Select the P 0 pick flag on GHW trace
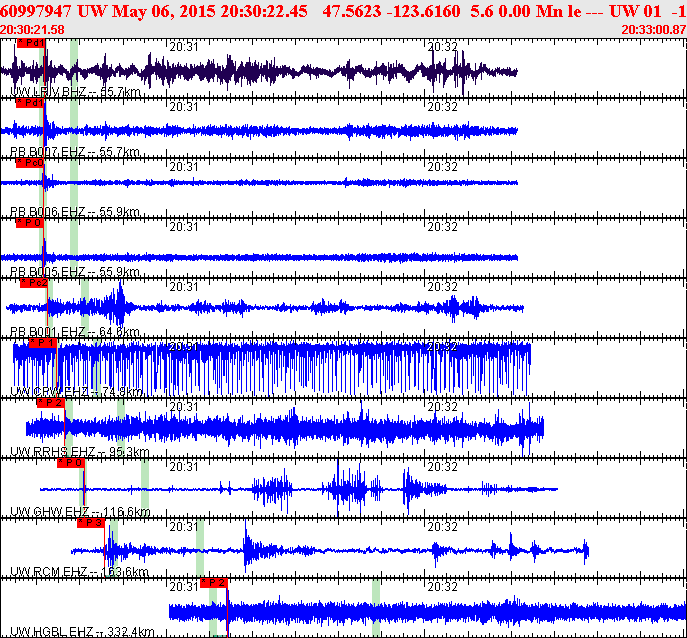This screenshot has height=638, width=687. (71, 463)
